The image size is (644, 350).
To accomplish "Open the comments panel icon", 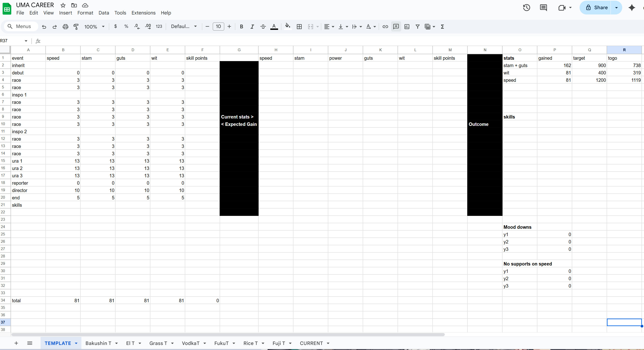I will [543, 8].
